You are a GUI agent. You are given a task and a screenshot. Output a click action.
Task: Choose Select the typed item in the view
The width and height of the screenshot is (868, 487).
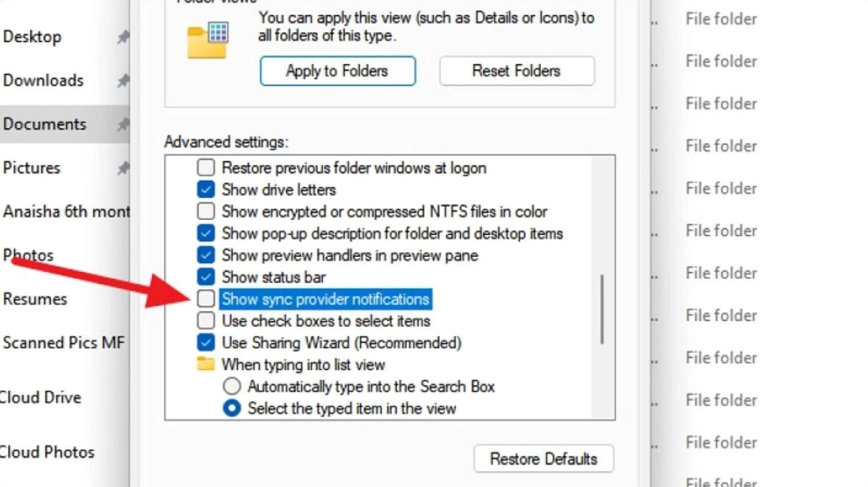pyautogui.click(x=232, y=409)
